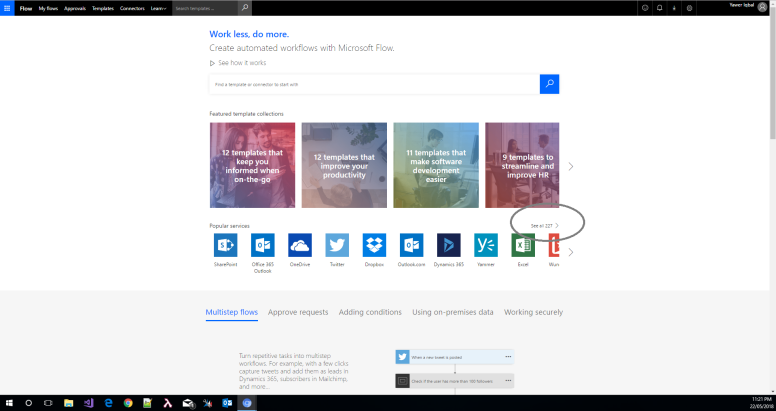The width and height of the screenshot is (776, 411).
Task: Click the page vertical scrollbar thumb
Action: click(x=773, y=72)
